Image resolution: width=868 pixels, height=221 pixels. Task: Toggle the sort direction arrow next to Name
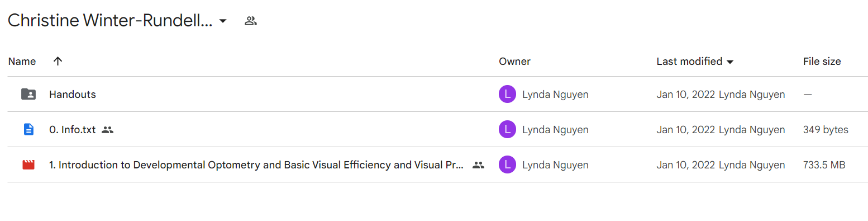click(58, 62)
